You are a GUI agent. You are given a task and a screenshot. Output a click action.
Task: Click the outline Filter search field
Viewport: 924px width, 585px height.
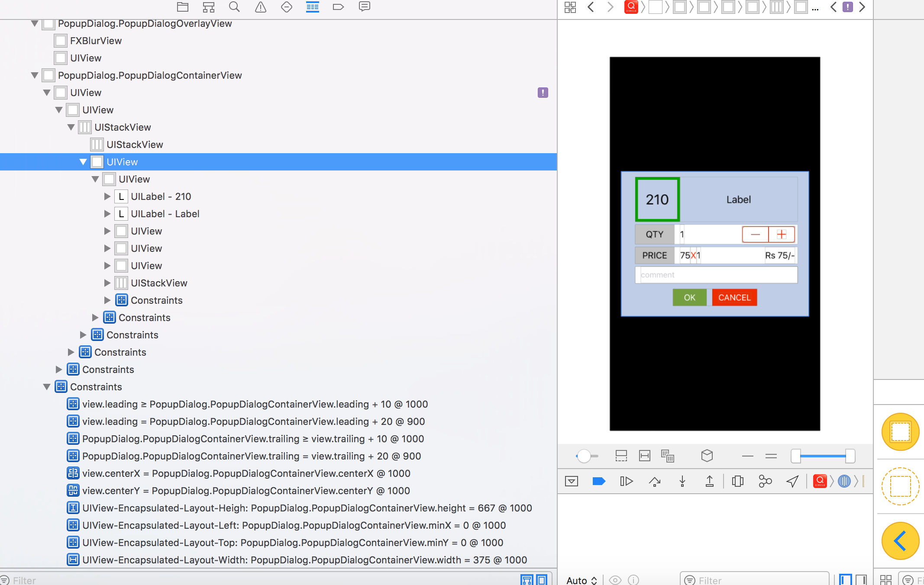tap(26, 580)
